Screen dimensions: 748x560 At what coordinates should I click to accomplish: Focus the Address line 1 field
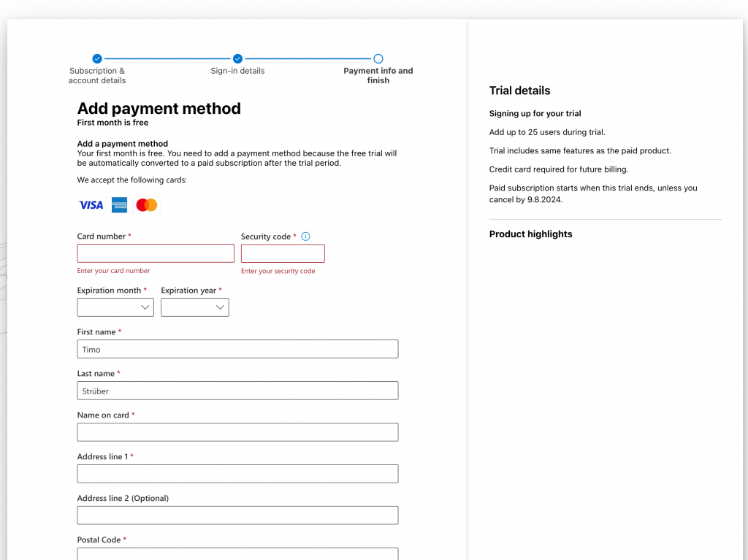[237, 474]
